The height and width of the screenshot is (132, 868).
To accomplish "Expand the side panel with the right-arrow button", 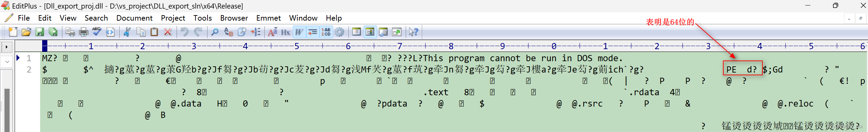I will (x=7, y=47).
